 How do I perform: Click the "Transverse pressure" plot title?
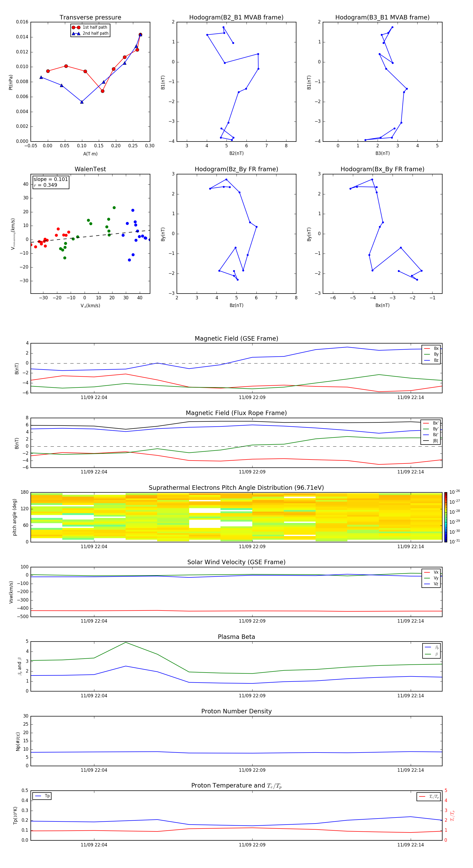click(90, 17)
